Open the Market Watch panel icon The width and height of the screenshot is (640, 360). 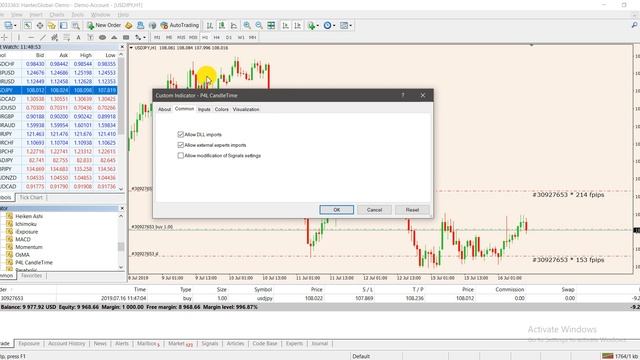click(27, 25)
